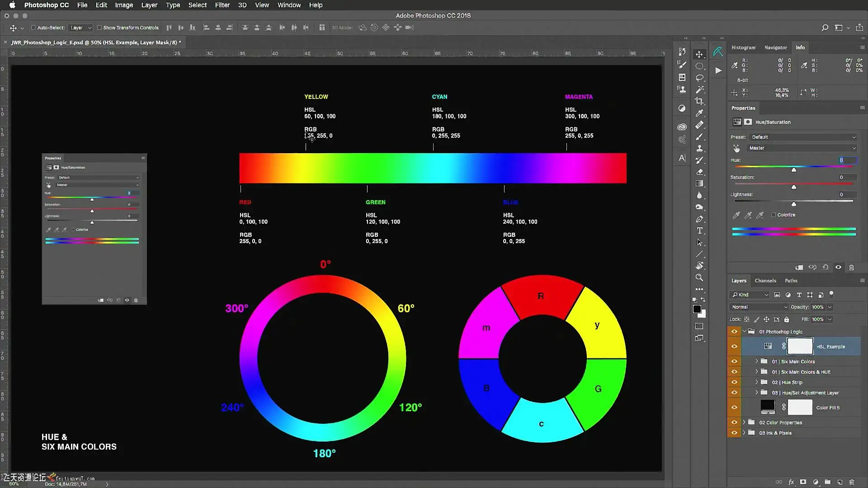Image resolution: width=868 pixels, height=488 pixels.
Task: Select the Eraser tool
Action: (x=699, y=172)
